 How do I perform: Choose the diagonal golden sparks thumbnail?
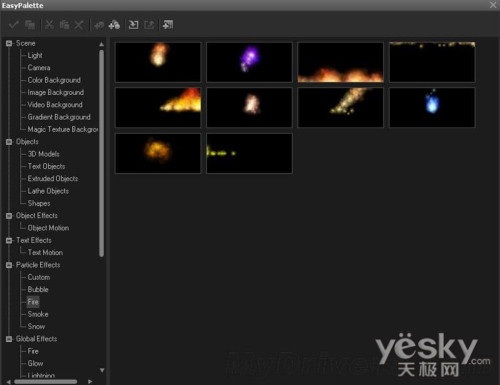tap(341, 108)
